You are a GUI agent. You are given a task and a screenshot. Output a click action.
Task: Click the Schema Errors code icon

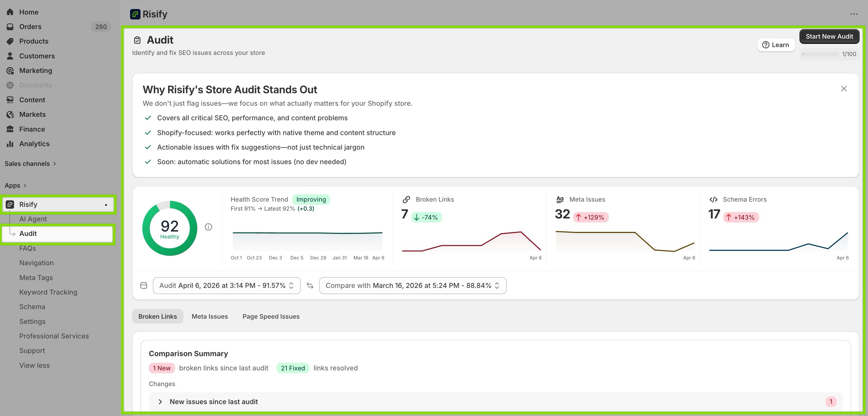[713, 200]
